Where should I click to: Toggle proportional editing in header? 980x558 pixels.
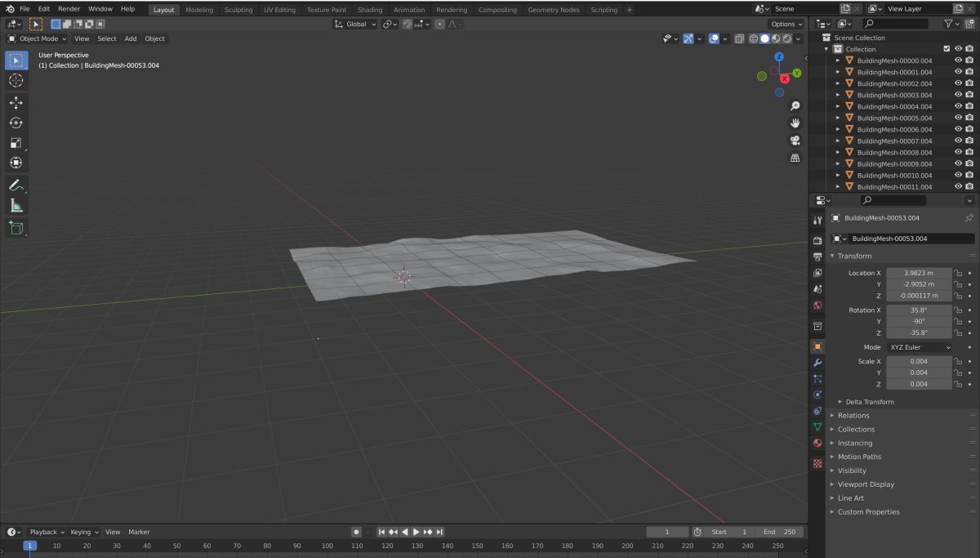coord(439,24)
